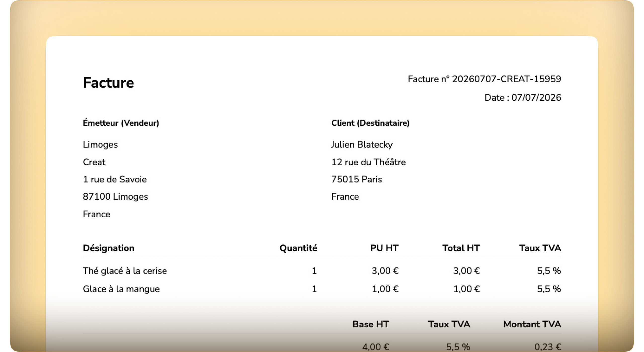Select invoice number 20260707-CREAT-15959
The image size is (644, 352).
(x=507, y=79)
